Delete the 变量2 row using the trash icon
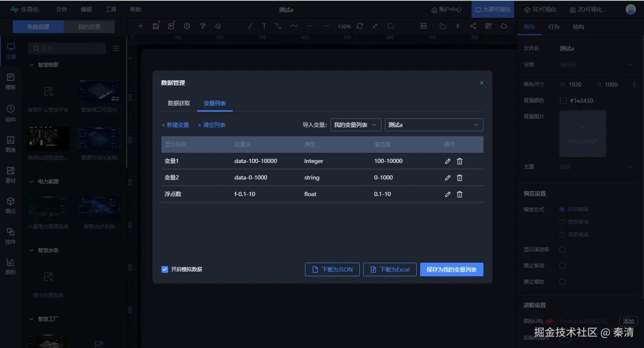The height and width of the screenshot is (348, 644). click(x=459, y=178)
